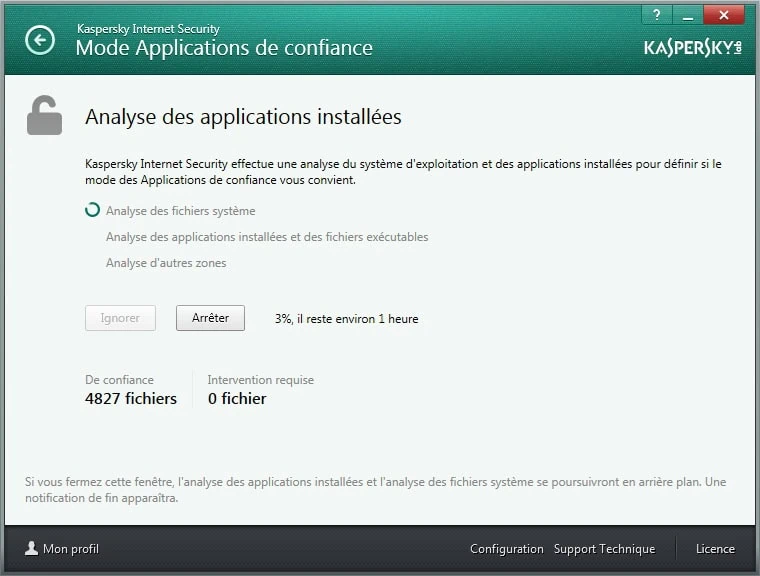Click the open padlock icon
The height and width of the screenshot is (576, 760).
45,115
